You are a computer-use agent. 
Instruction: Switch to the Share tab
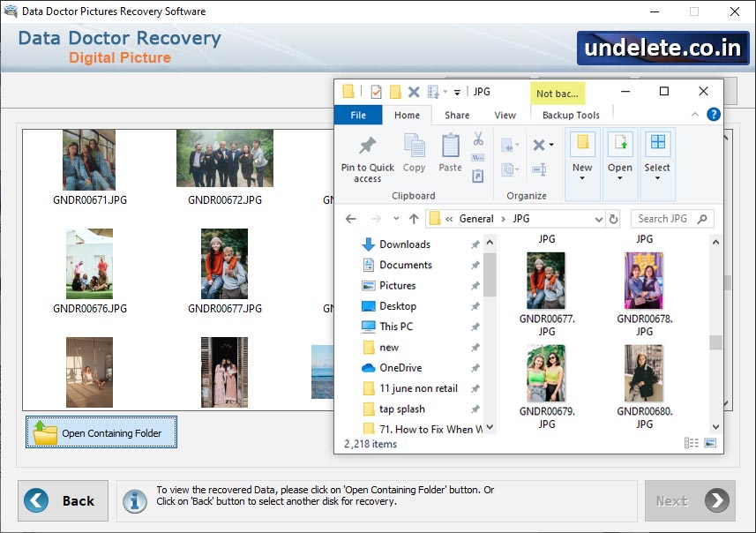pos(456,115)
